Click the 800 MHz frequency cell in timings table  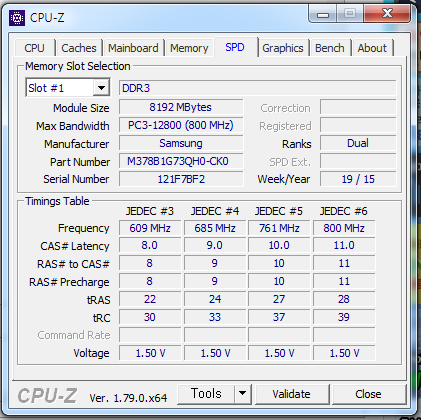344,228
